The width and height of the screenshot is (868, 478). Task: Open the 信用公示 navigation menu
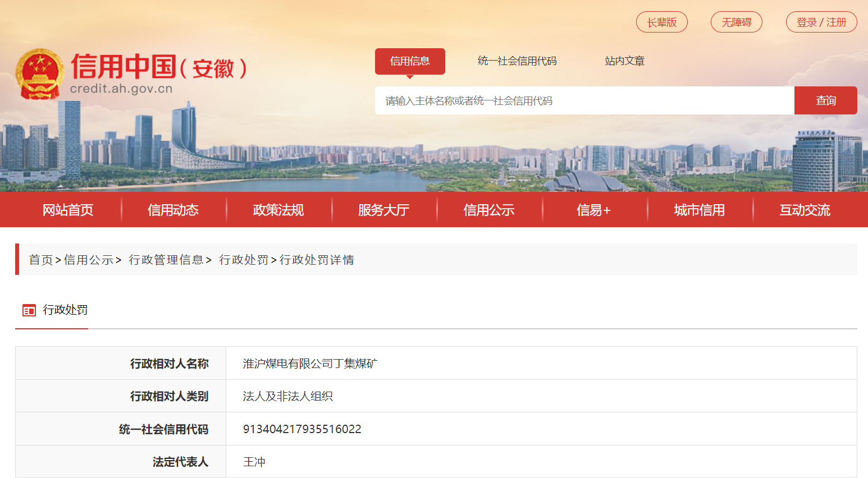[489, 210]
